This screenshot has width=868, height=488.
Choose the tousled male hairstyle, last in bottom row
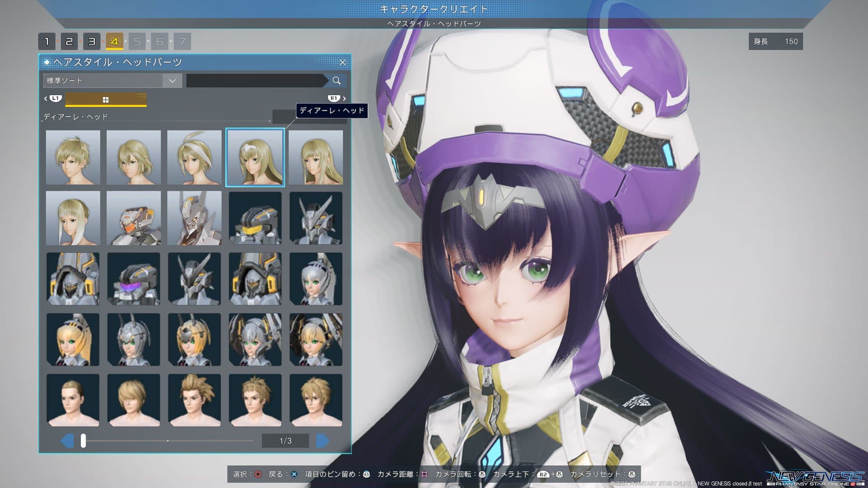pos(316,400)
